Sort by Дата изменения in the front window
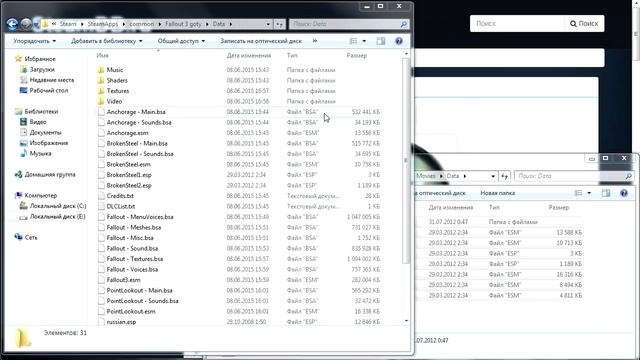The width and height of the screenshot is (640, 360). tap(249, 56)
